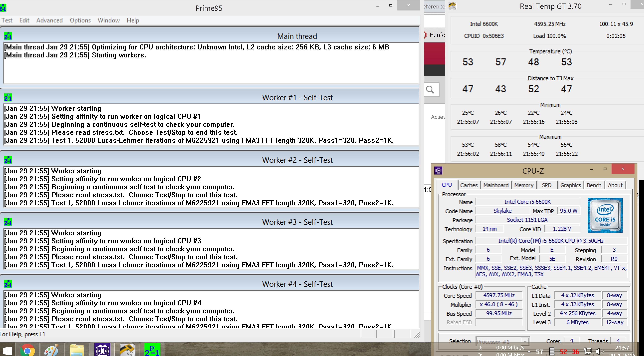This screenshot has height=356, width=644.
Task: Click the Worker #1 Self-Test window icon
Action: pos(8,98)
